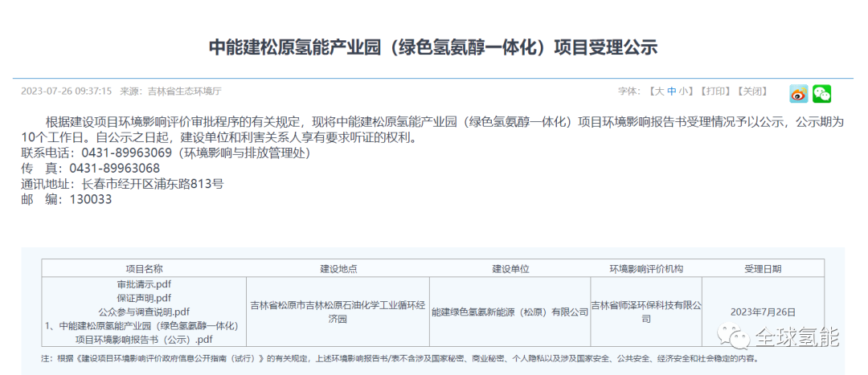Click the date cell 2023年7月26日

pyautogui.click(x=763, y=312)
